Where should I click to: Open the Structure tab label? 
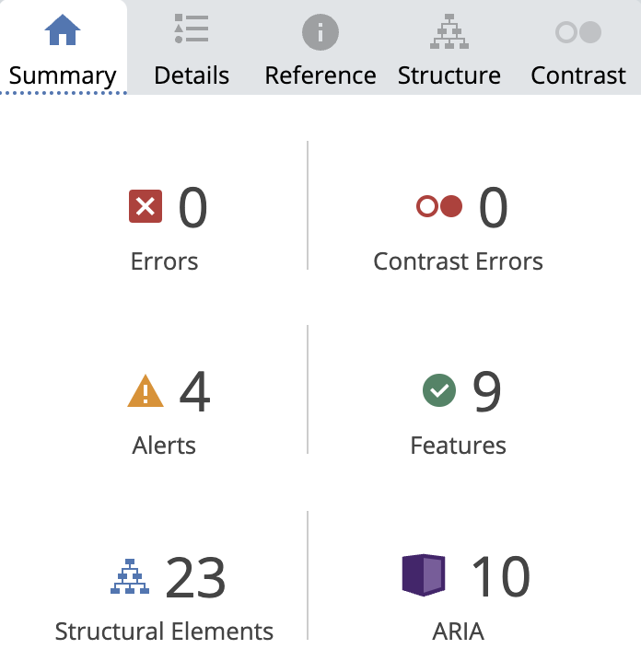[x=449, y=75]
